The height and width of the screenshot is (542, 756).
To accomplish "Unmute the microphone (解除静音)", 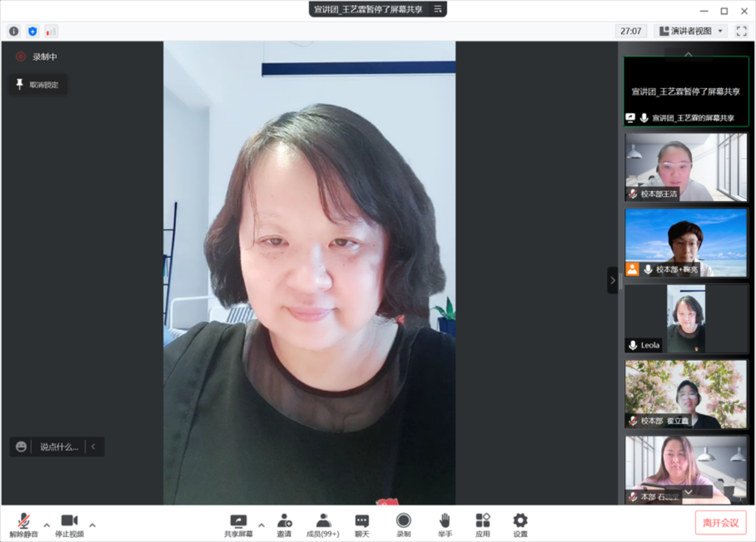I will point(23,524).
